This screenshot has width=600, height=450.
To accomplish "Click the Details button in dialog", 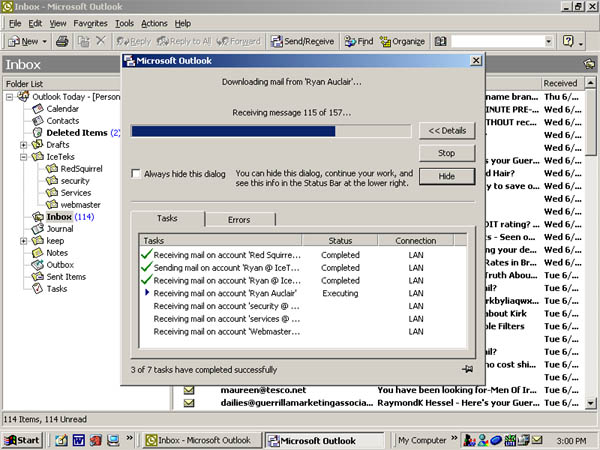I will [x=447, y=131].
